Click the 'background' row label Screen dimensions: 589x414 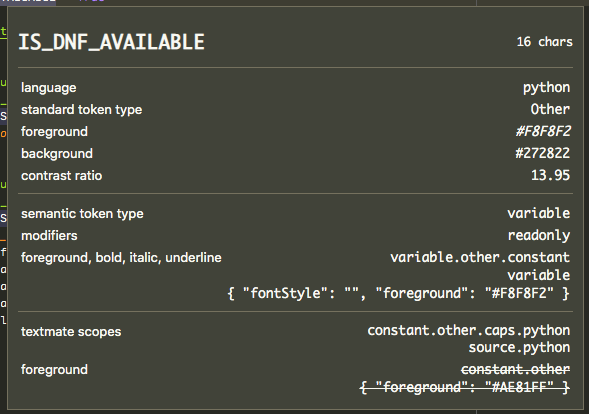[x=57, y=154]
